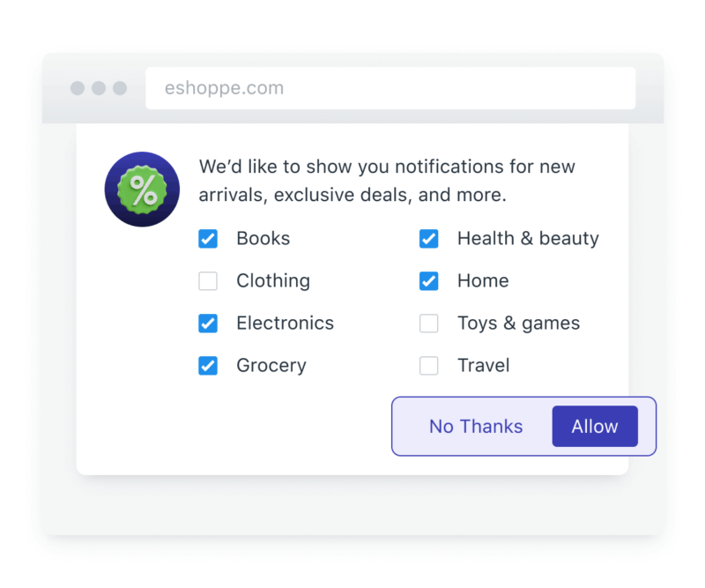705x588 pixels.
Task: Click the Clothing label text
Action: (273, 281)
